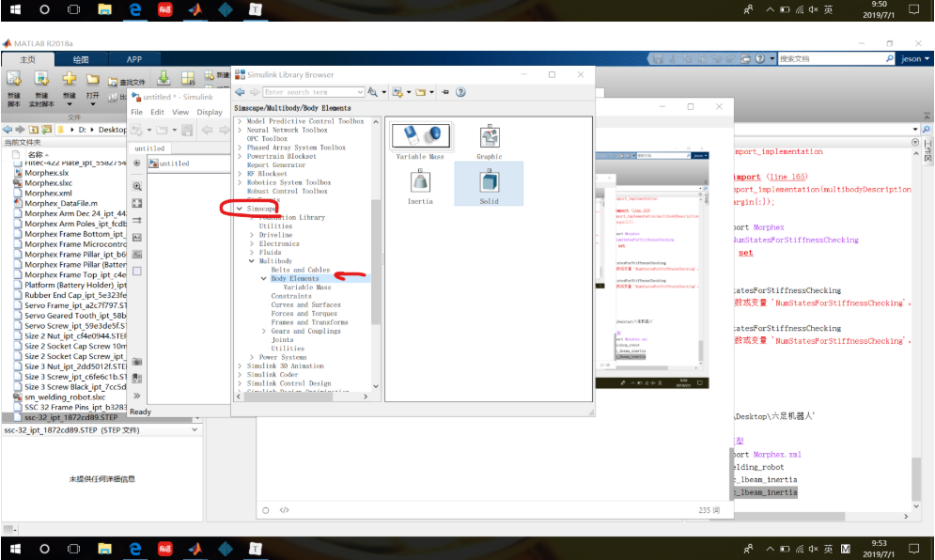Open the Simulink View menu
935x560 pixels.
click(x=180, y=112)
